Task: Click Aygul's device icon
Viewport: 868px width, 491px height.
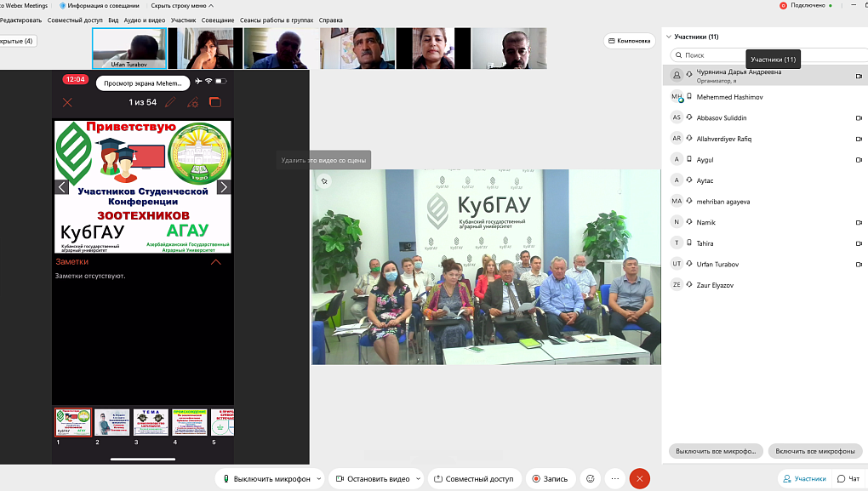Action: 689,159
